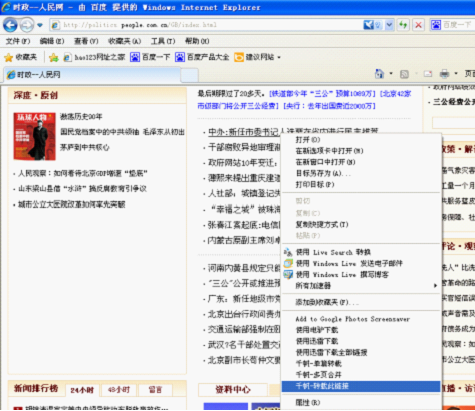Open the 查看(V) menu
Image resolution: width=475 pixels, height=411 pixels.
tap(86, 41)
